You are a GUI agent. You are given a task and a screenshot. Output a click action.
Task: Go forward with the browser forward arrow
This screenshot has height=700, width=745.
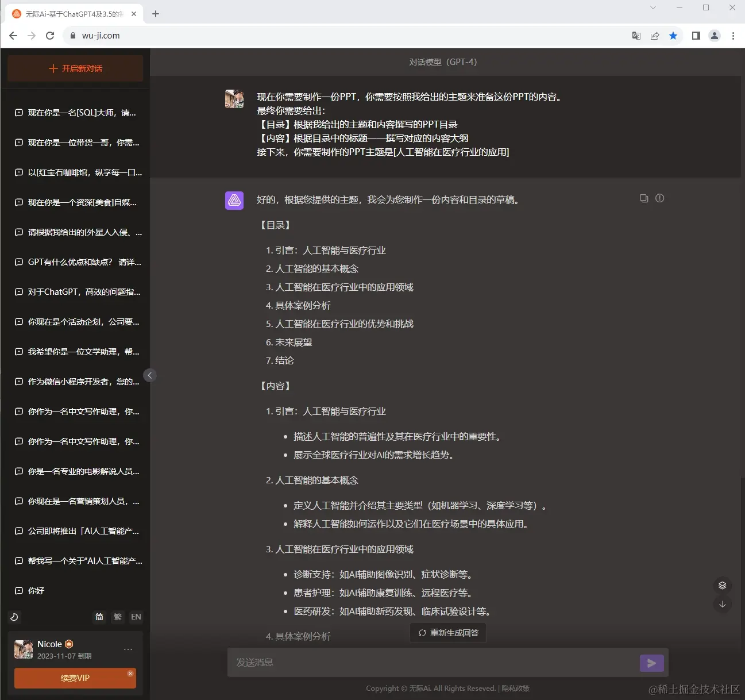[x=32, y=36]
